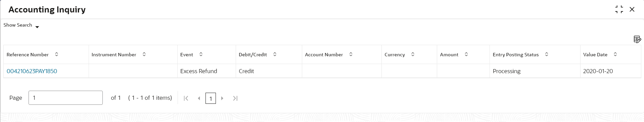644x122 pixels.
Task: Open the table column settings icon
Action: click(637, 39)
